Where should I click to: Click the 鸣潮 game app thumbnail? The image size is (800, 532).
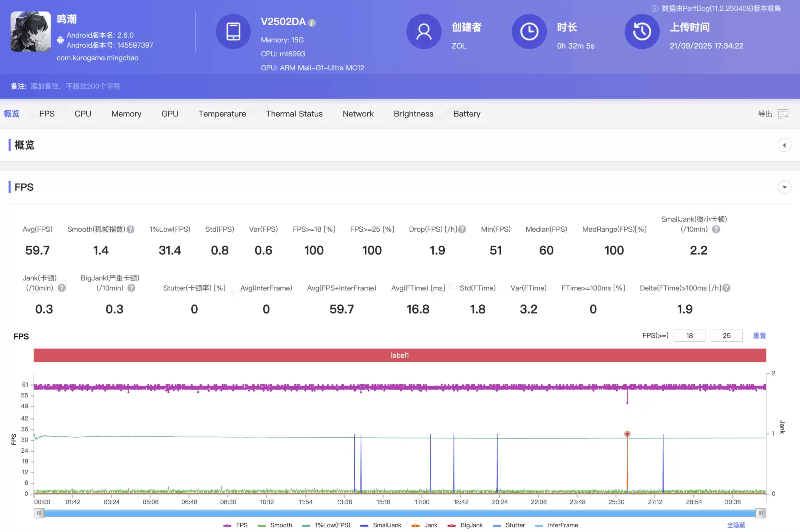pos(30,32)
